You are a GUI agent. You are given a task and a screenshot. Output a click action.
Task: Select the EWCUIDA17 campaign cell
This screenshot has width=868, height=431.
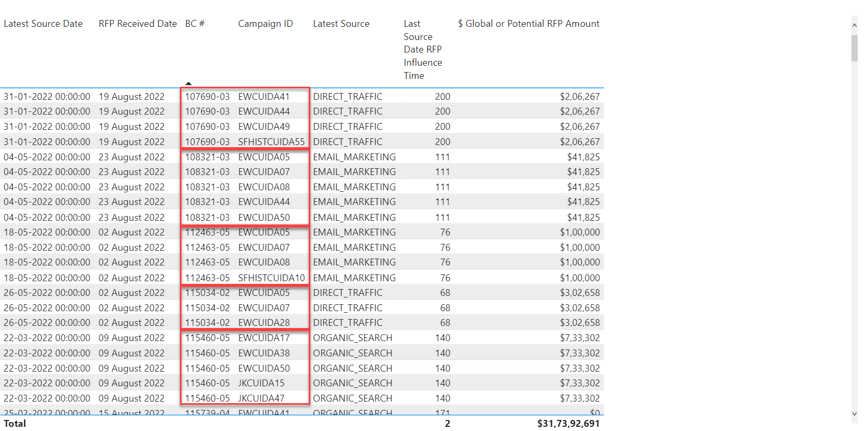(x=264, y=338)
